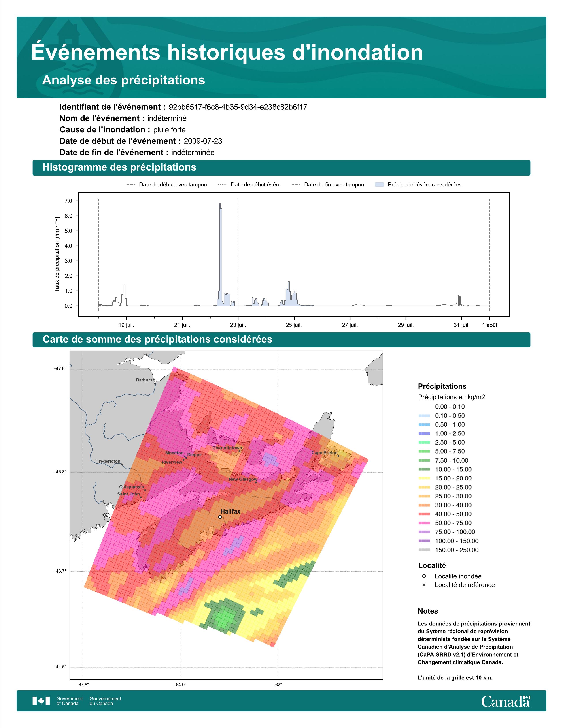Viewport: 563px width, 728px height.
Task: Click the Localité de référence legend dot
Action: (x=424, y=585)
